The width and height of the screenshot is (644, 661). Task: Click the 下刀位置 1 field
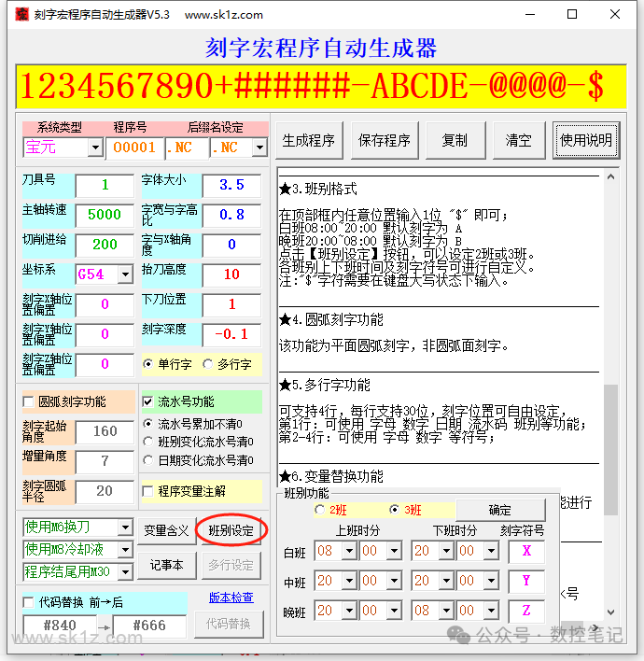[x=231, y=304]
